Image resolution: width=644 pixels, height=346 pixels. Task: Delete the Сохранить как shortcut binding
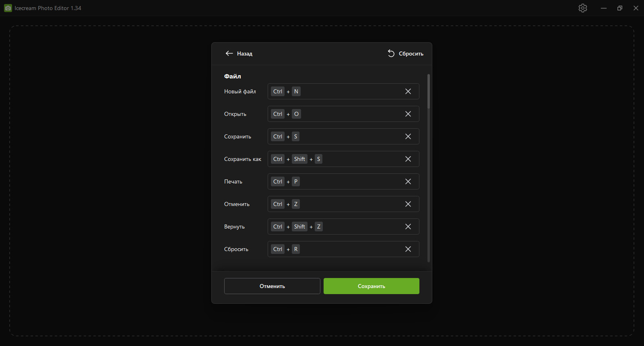[x=408, y=159]
